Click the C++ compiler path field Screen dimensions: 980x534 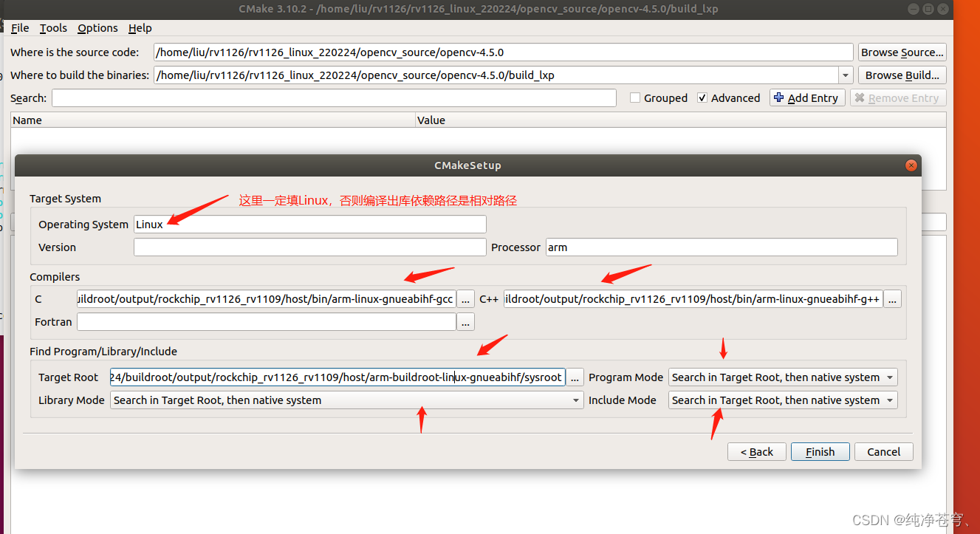(693, 299)
